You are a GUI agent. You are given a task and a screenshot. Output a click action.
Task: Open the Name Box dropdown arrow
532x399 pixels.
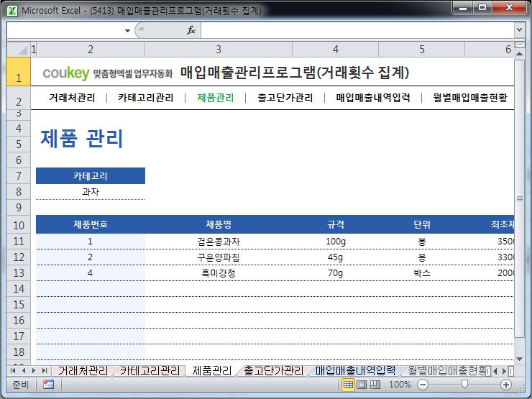127,30
